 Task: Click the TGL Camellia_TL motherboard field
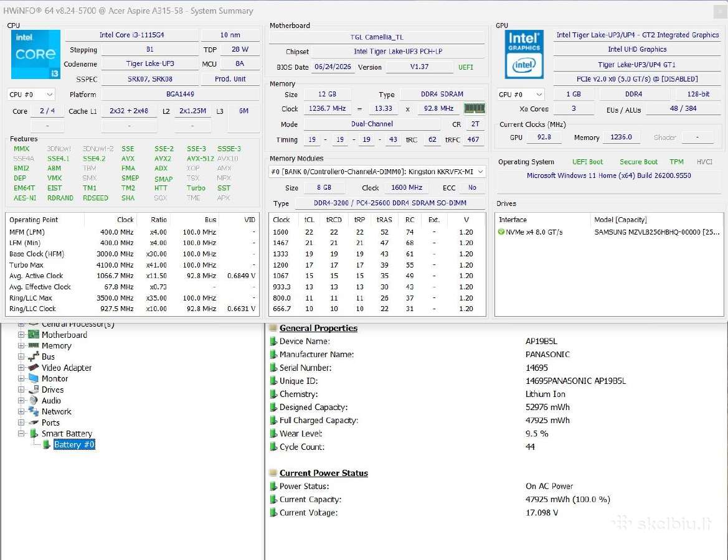pyautogui.click(x=377, y=37)
